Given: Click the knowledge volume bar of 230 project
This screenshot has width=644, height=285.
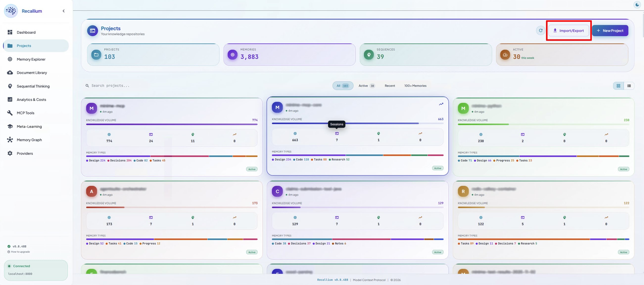Looking at the screenshot, I should (543, 124).
